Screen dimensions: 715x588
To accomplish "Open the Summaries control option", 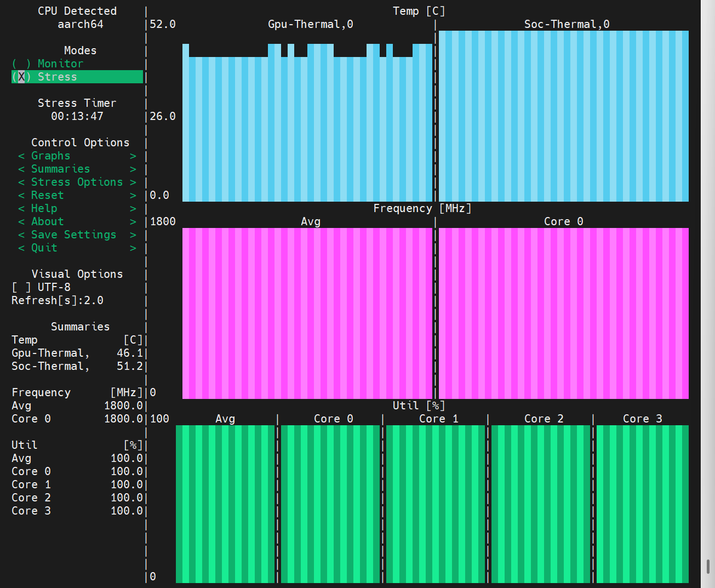I will (x=77, y=169).
